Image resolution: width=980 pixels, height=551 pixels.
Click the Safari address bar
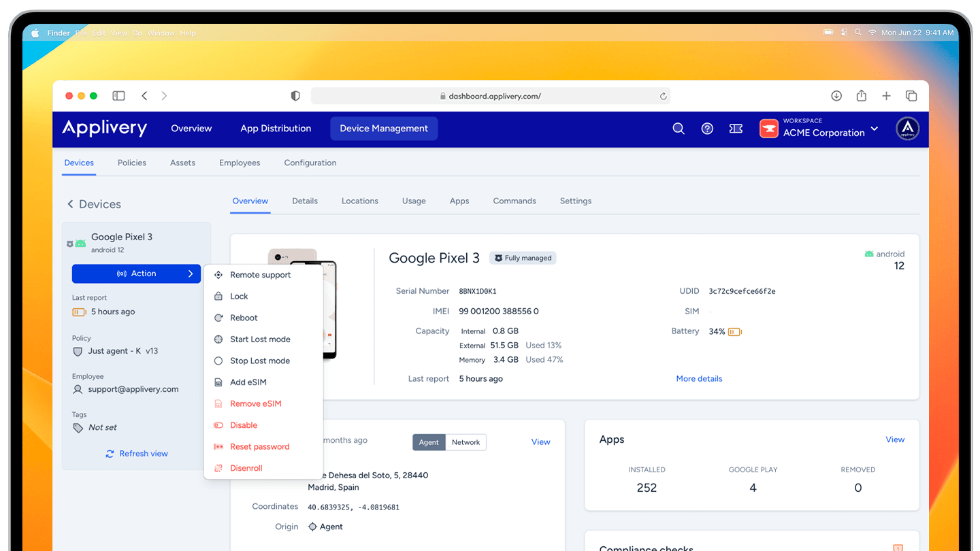[491, 96]
